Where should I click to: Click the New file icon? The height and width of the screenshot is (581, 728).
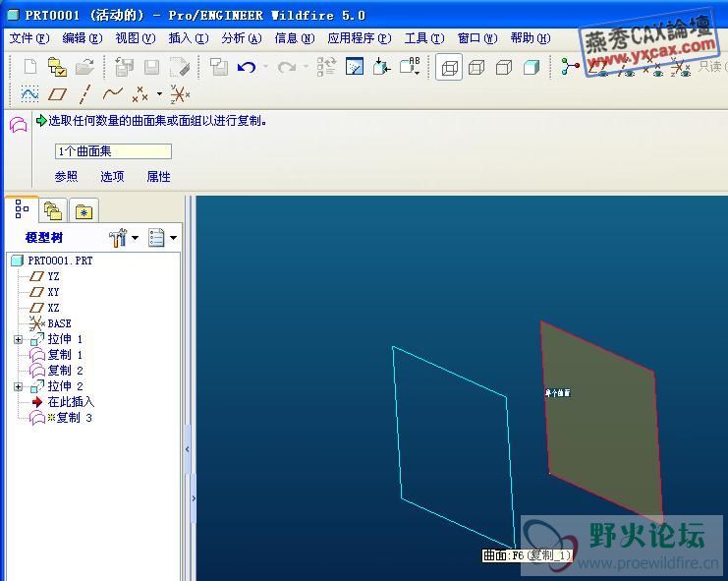coord(30,67)
